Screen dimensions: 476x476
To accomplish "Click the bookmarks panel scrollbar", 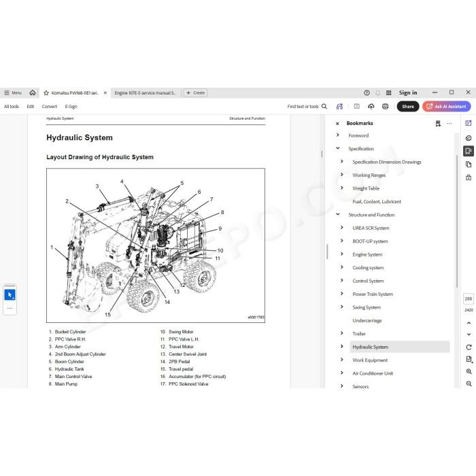I will click(x=457, y=221).
